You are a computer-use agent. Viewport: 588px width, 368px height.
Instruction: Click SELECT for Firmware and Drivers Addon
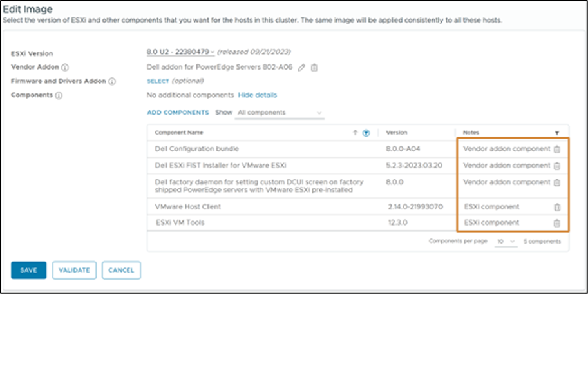(x=158, y=81)
